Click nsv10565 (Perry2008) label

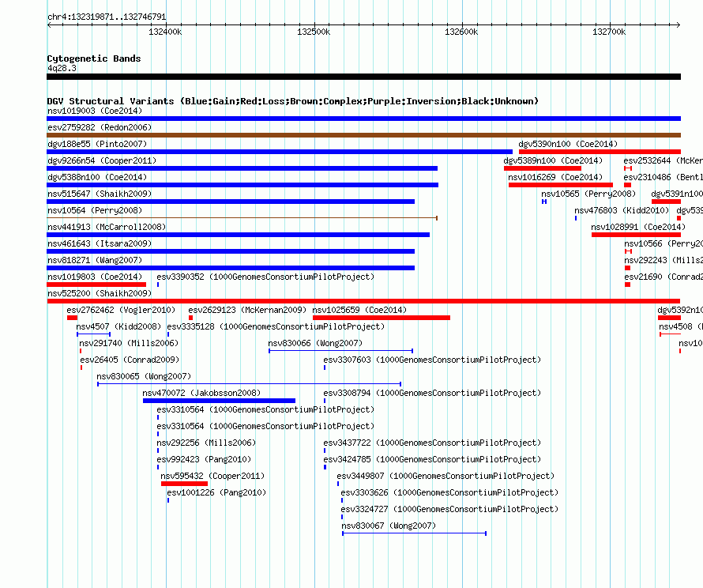(x=588, y=194)
